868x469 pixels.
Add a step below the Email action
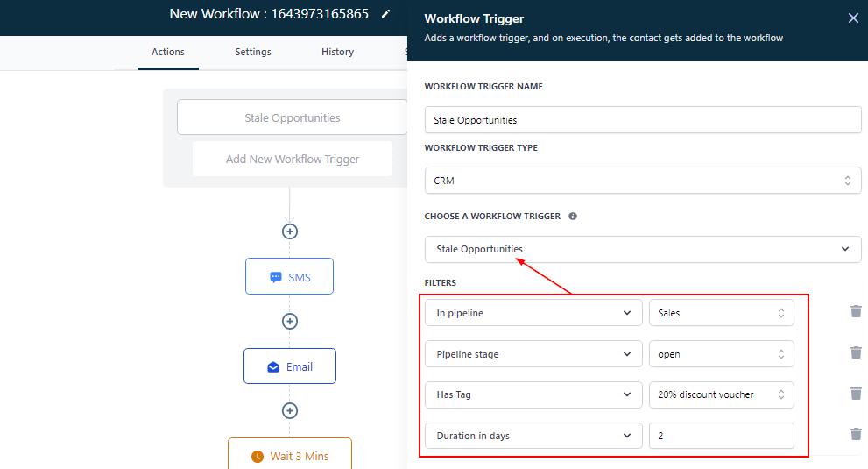pyautogui.click(x=290, y=410)
